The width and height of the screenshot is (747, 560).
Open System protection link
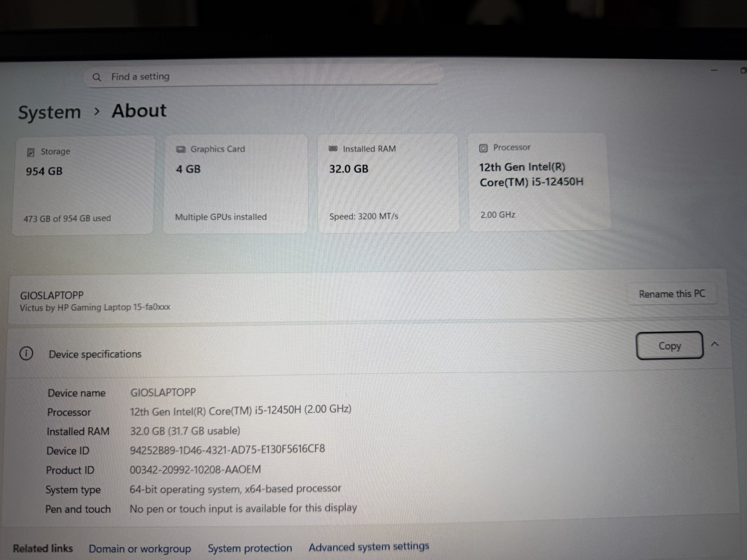pyautogui.click(x=250, y=548)
